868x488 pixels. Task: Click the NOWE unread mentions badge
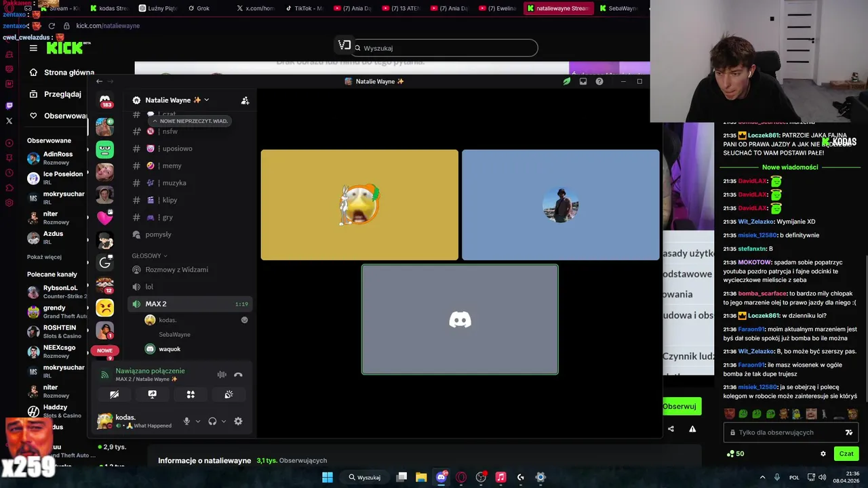pyautogui.click(x=104, y=350)
